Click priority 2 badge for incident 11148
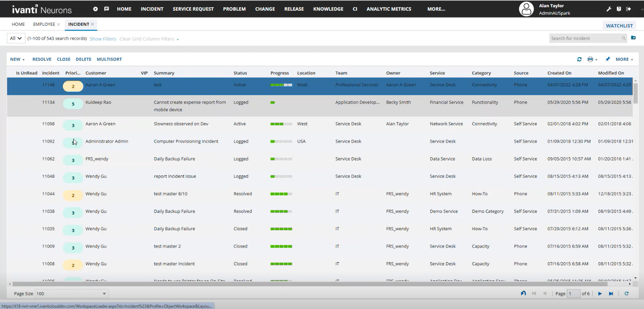The image size is (644, 309). pyautogui.click(x=73, y=86)
